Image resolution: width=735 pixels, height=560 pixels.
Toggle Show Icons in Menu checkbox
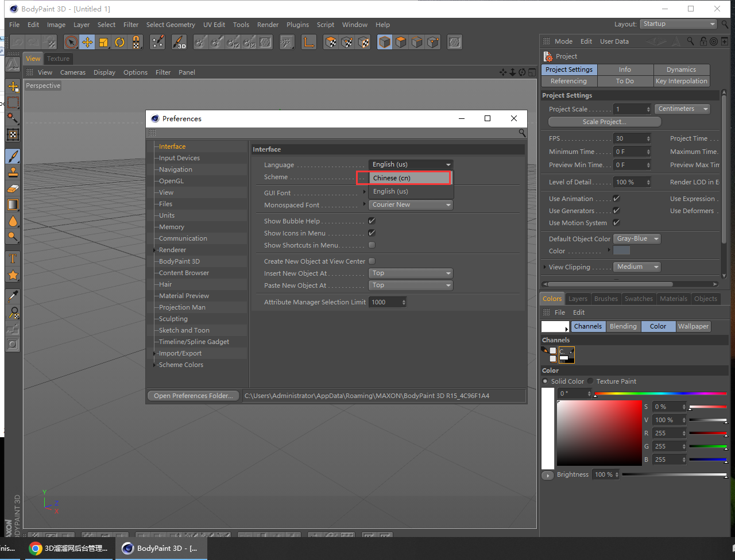pos(372,233)
